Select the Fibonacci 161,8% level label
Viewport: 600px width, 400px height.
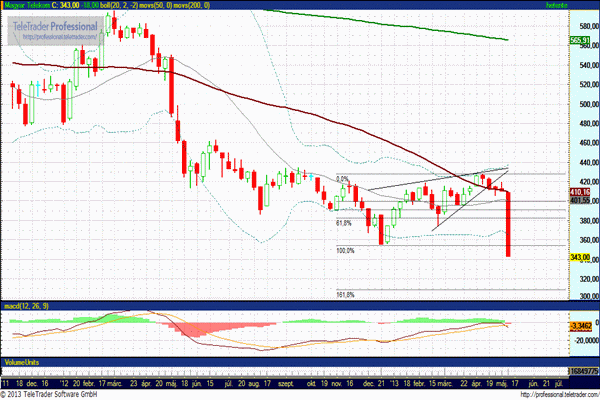(x=345, y=295)
